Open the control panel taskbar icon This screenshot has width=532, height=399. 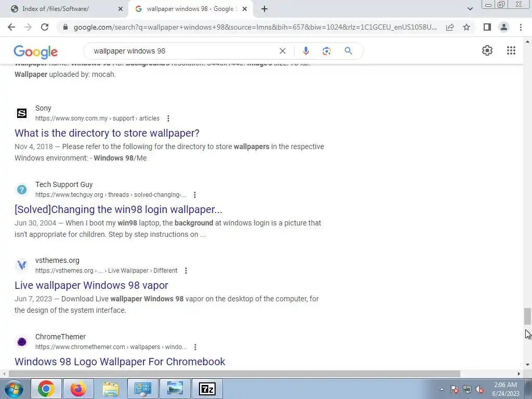[x=143, y=389]
